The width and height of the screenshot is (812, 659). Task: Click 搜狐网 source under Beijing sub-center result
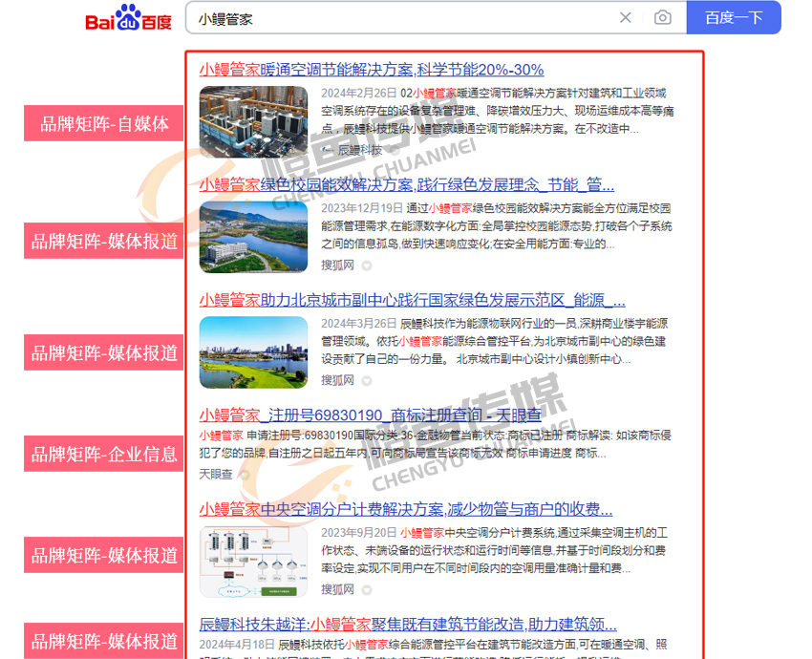[x=337, y=380]
